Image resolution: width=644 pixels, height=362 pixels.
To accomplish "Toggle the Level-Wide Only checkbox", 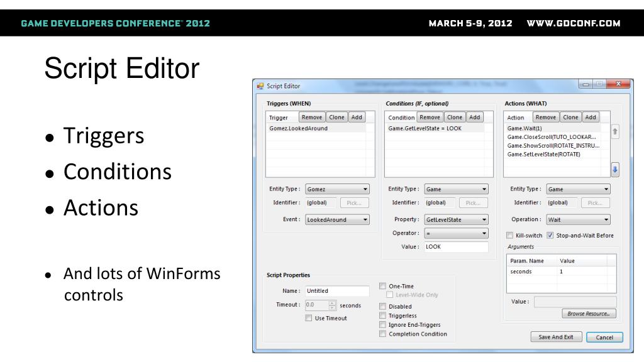I will (x=389, y=295).
